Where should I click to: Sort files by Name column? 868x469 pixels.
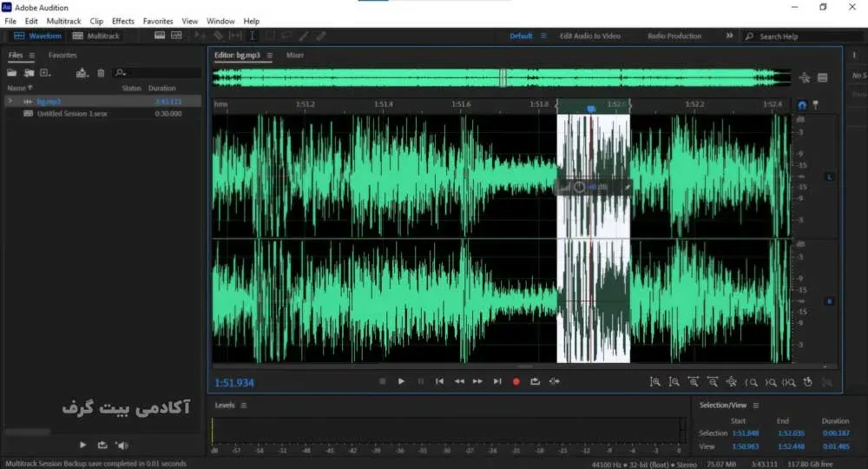(x=19, y=88)
